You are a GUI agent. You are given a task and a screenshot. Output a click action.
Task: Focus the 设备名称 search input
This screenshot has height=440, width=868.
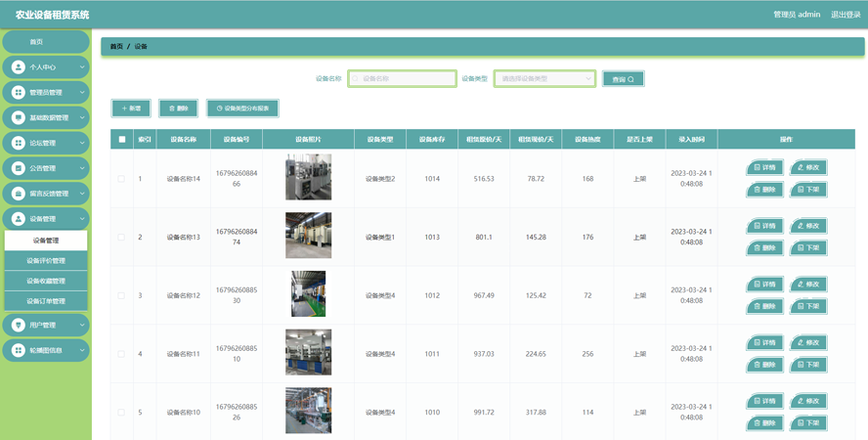pyautogui.click(x=403, y=78)
